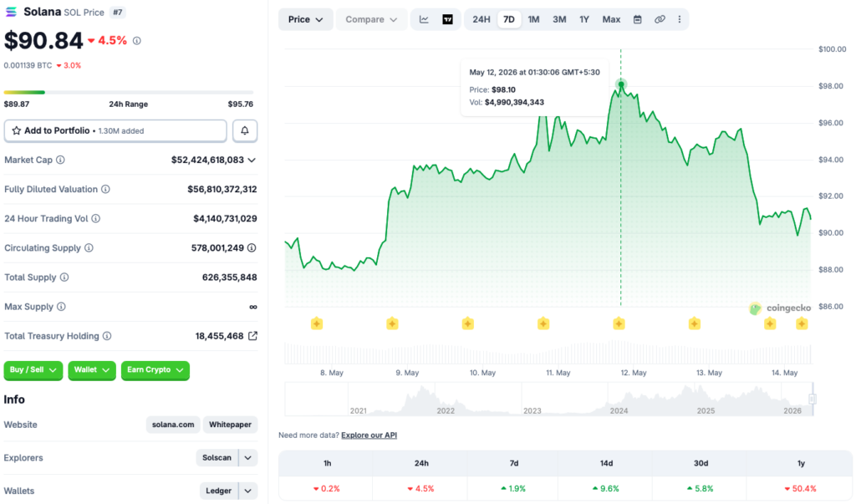
Task: Open chart more options menu
Action: [x=679, y=19]
